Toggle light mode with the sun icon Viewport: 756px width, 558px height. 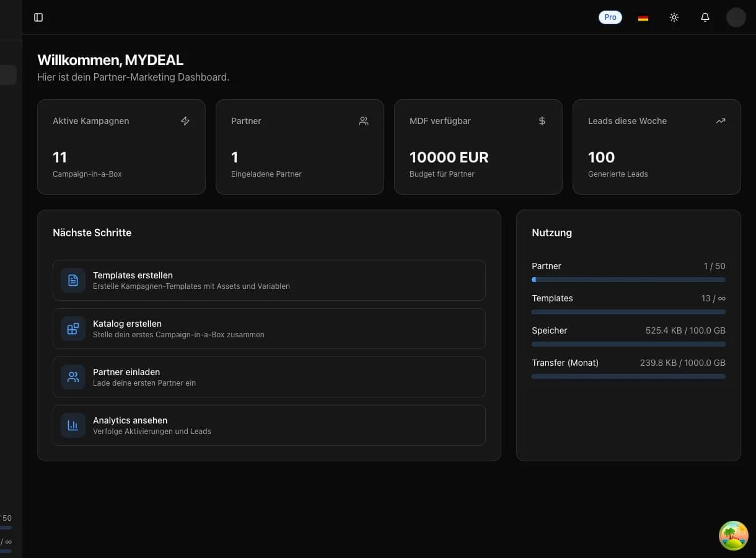pyautogui.click(x=674, y=17)
